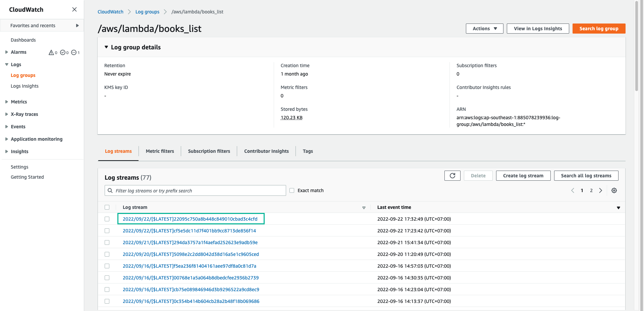This screenshot has height=311, width=644.
Task: Check the stream ending cf5e5dc11d7f401bb9cc8713de856f14
Action: 107,231
